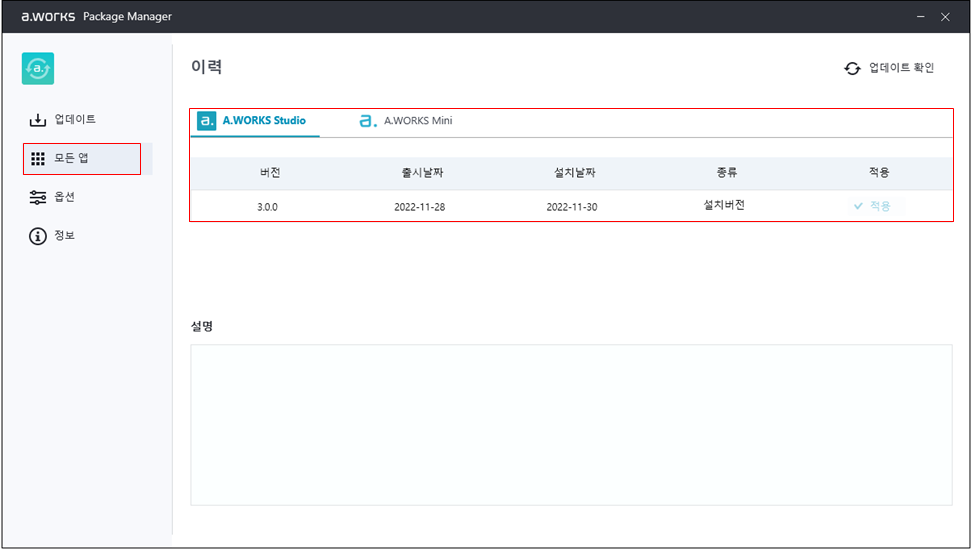The width and height of the screenshot is (972, 550).
Task: Select the version 3.0.0 cell
Action: click(x=267, y=207)
